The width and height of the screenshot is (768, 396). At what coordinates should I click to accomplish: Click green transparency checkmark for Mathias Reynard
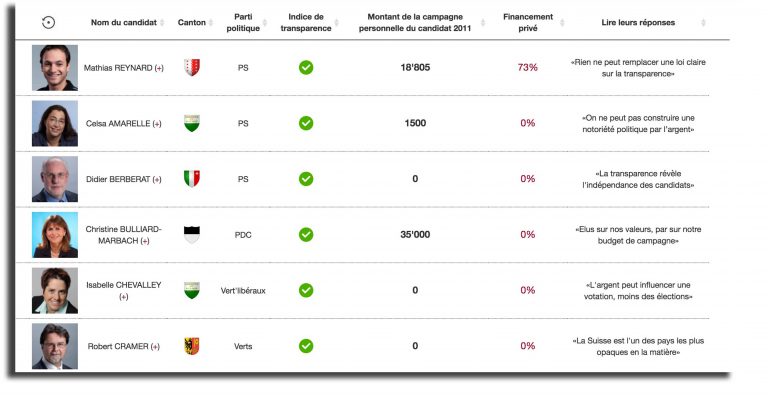[x=306, y=68]
